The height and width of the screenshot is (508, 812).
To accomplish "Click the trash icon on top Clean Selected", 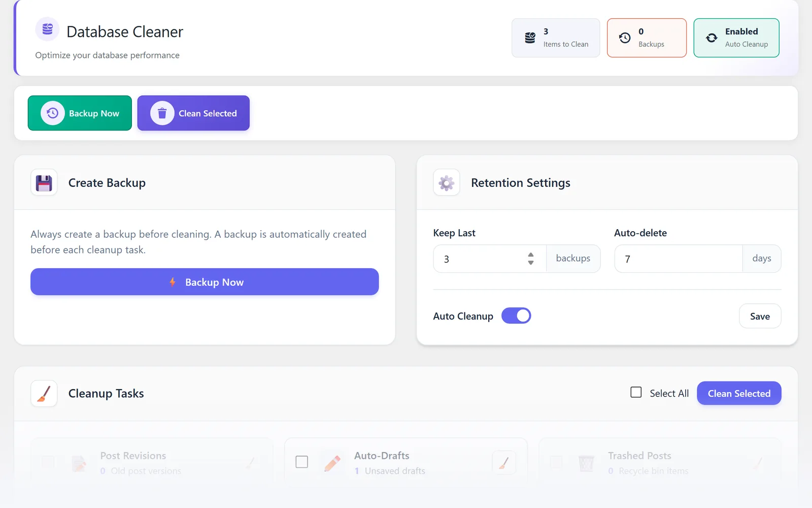I will click(x=162, y=113).
